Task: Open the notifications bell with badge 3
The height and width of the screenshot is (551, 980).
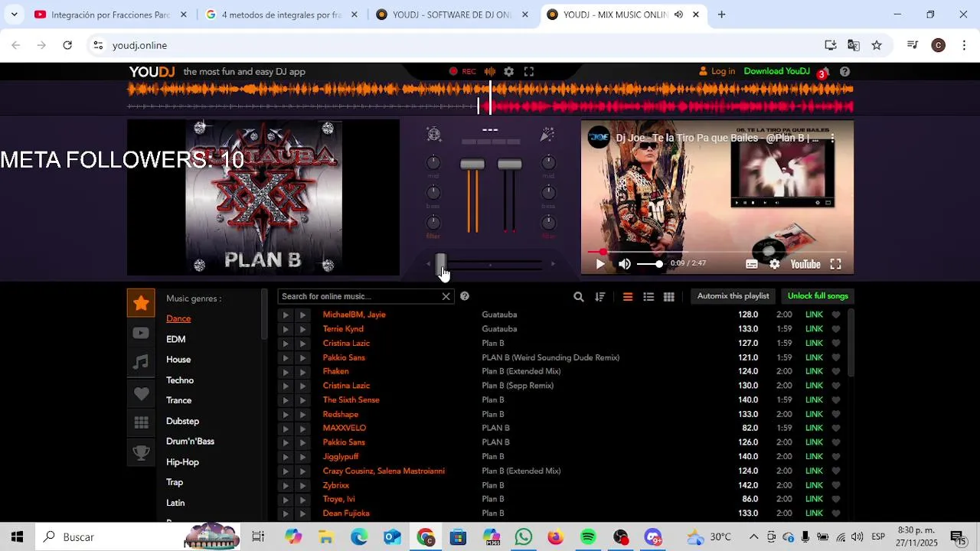Action: pyautogui.click(x=822, y=73)
